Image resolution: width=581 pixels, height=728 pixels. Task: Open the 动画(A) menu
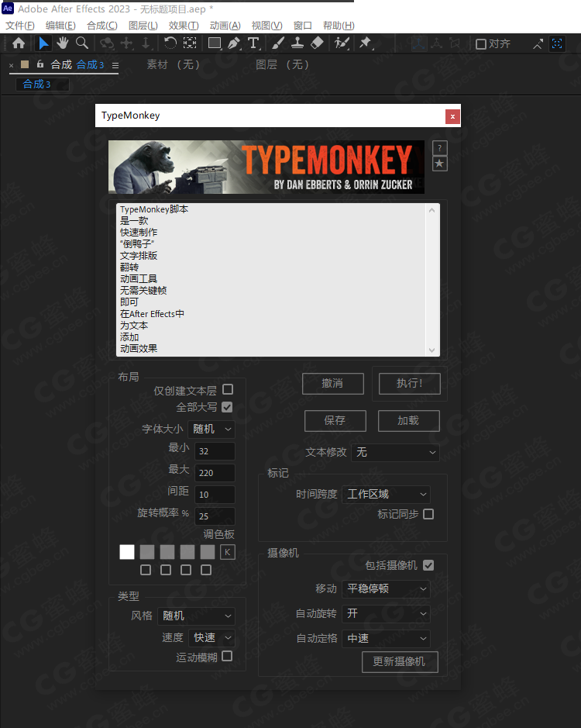coord(225,26)
